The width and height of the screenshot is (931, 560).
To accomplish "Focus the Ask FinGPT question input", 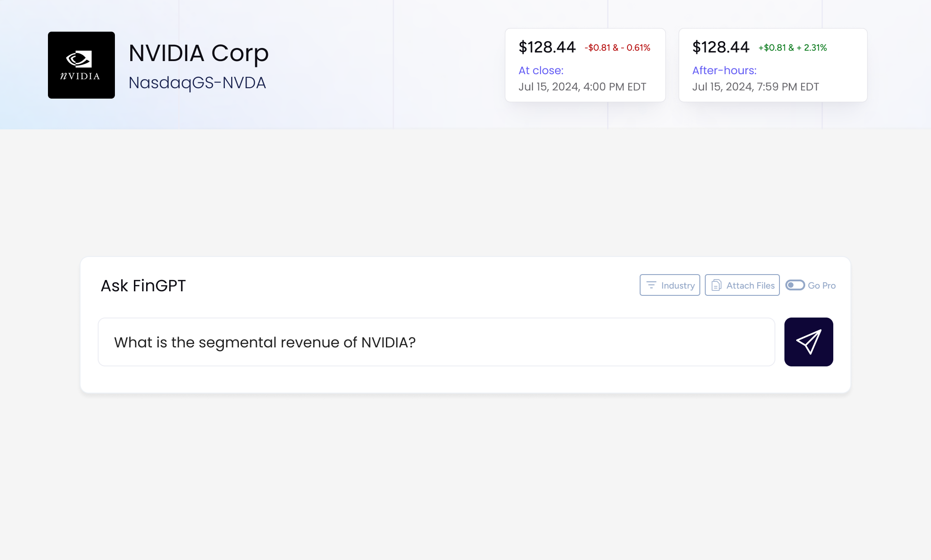I will coord(437,342).
